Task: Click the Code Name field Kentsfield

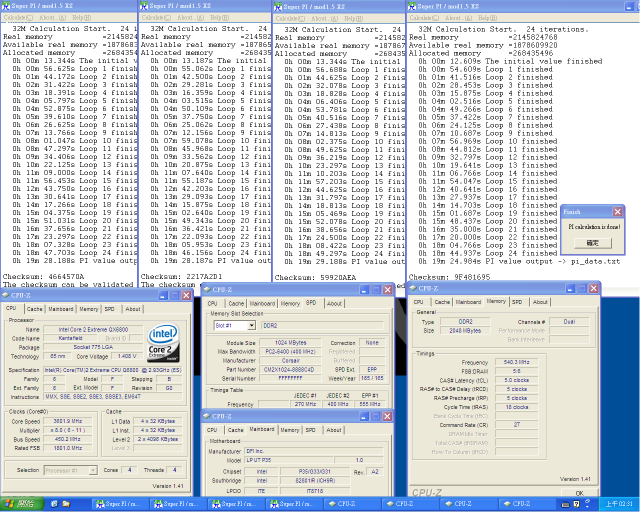Action: [70, 338]
